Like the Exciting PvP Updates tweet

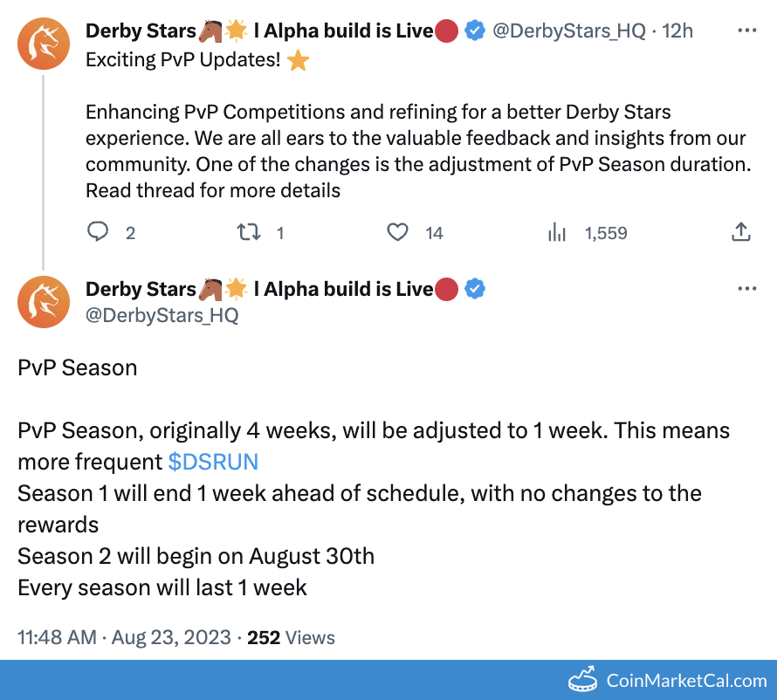pos(398,232)
